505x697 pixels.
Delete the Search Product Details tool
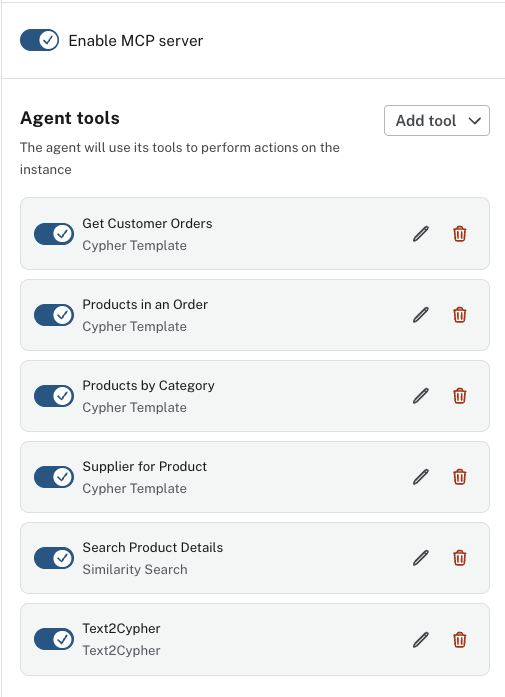460,558
